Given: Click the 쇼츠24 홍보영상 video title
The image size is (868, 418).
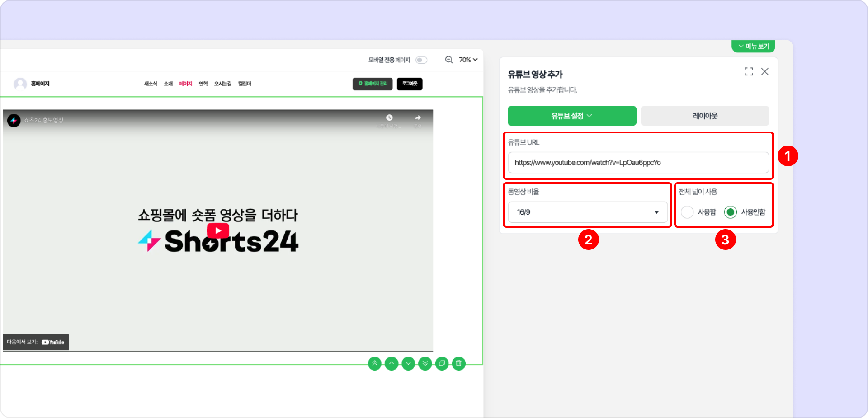Looking at the screenshot, I should point(43,120).
